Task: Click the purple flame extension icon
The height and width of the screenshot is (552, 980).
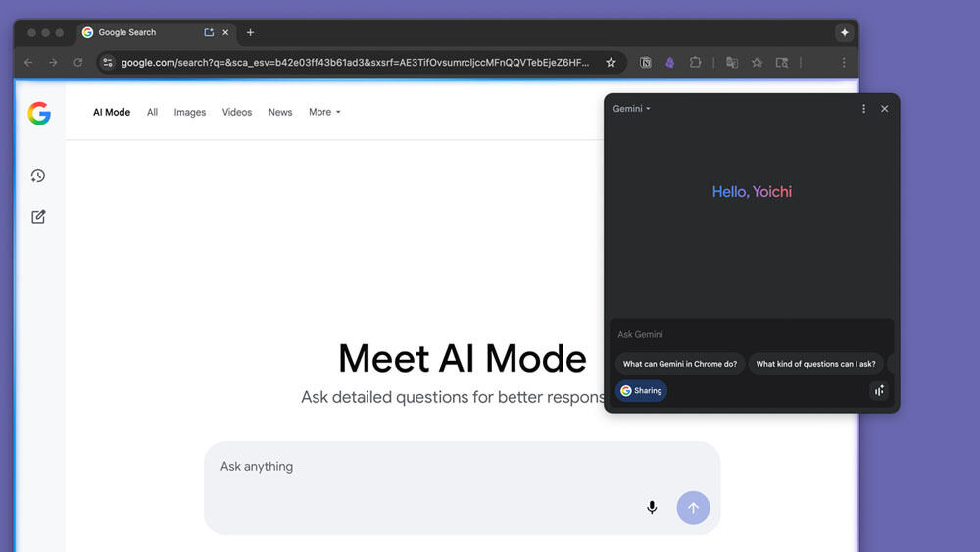Action: pyautogui.click(x=670, y=63)
